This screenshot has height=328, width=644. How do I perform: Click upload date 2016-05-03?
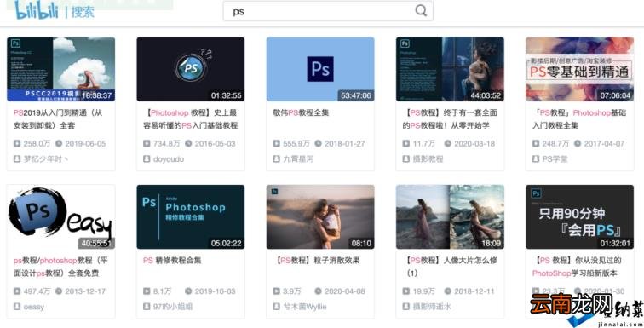point(216,144)
